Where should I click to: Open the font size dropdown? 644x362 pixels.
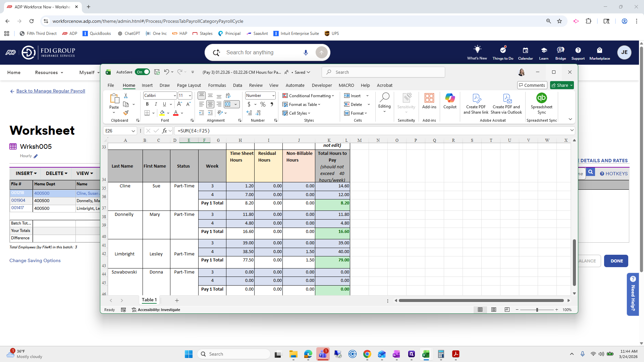(x=190, y=96)
